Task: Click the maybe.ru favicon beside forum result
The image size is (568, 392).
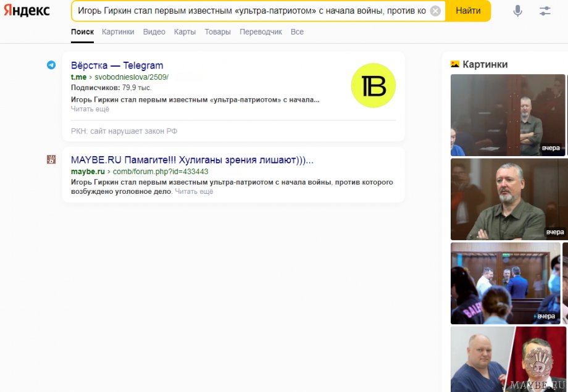Action: click(51, 160)
